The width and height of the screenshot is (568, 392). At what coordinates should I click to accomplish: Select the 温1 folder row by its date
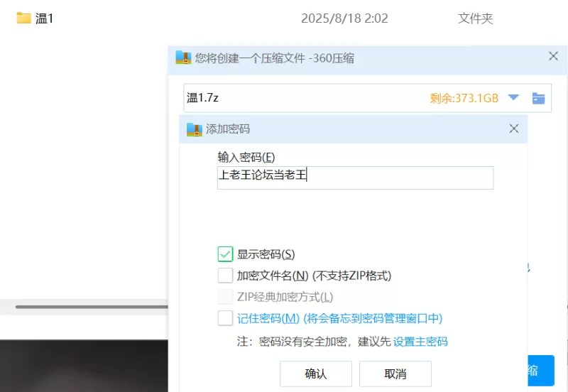click(344, 18)
